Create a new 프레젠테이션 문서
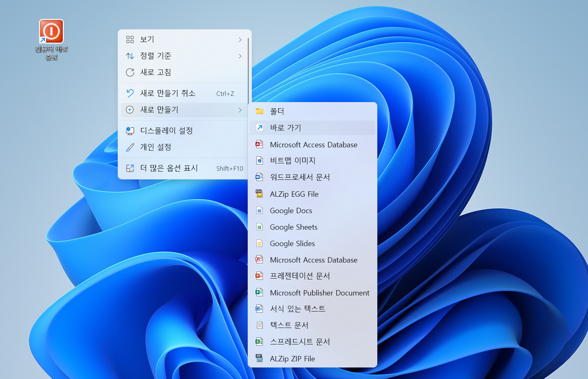Screen dimensions: 588x379 (x=312, y=276)
